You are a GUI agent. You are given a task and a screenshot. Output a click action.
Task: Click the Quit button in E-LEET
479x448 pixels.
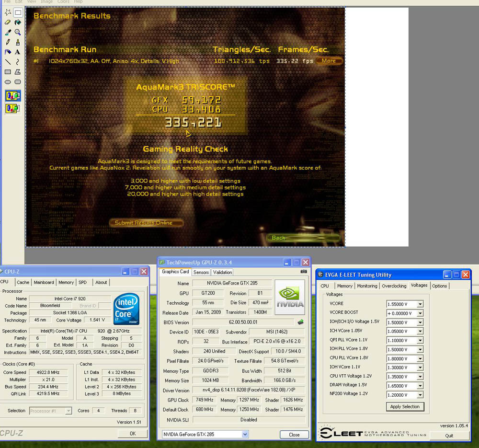pyautogui.click(x=449, y=436)
